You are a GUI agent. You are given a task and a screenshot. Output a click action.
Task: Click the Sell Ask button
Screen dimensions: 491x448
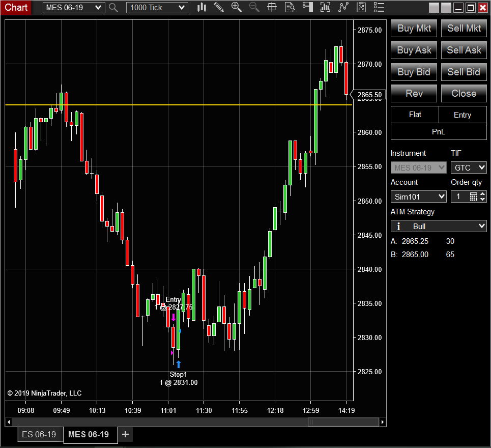coord(464,50)
